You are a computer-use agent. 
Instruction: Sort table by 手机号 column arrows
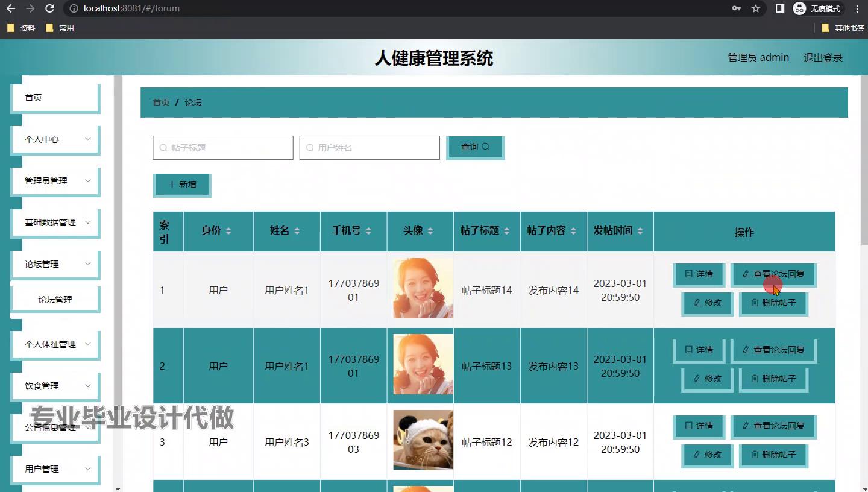coord(368,232)
